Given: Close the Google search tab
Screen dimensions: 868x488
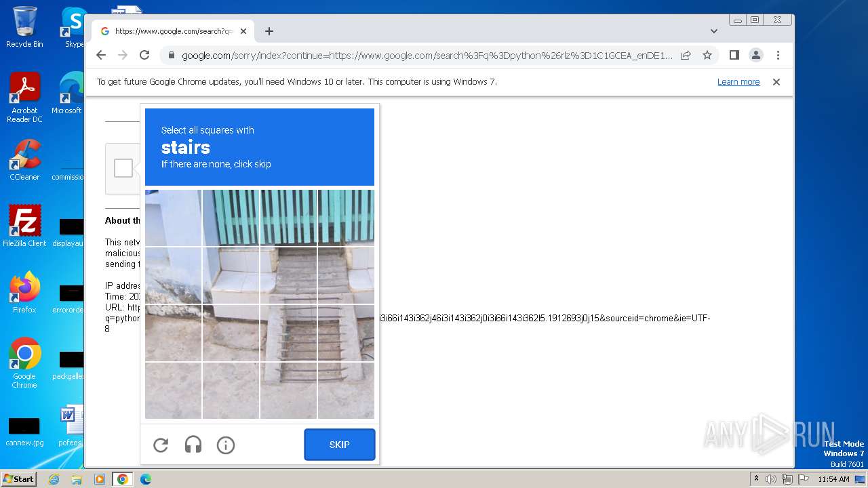Looking at the screenshot, I should tap(243, 31).
